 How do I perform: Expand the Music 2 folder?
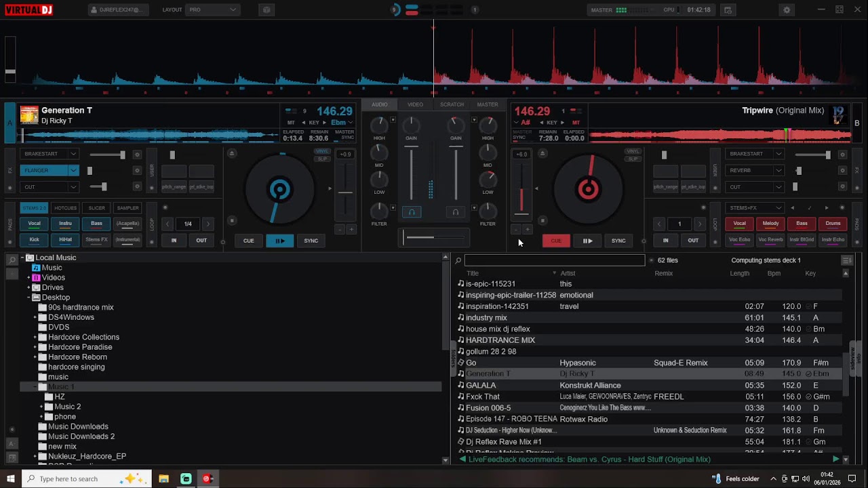(x=42, y=407)
